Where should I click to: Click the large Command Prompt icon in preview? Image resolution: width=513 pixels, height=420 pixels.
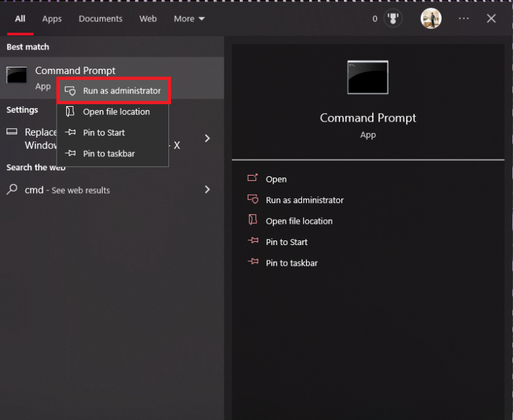367,77
